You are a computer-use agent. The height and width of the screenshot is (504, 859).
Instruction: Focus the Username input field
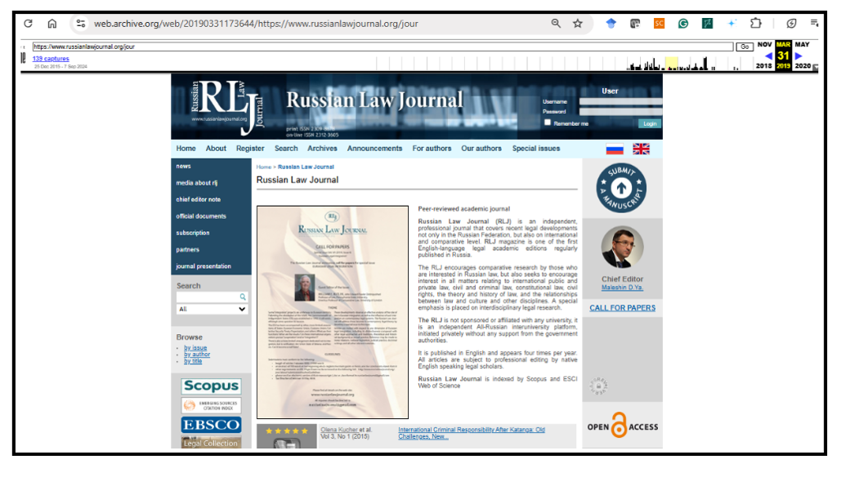[x=620, y=101]
